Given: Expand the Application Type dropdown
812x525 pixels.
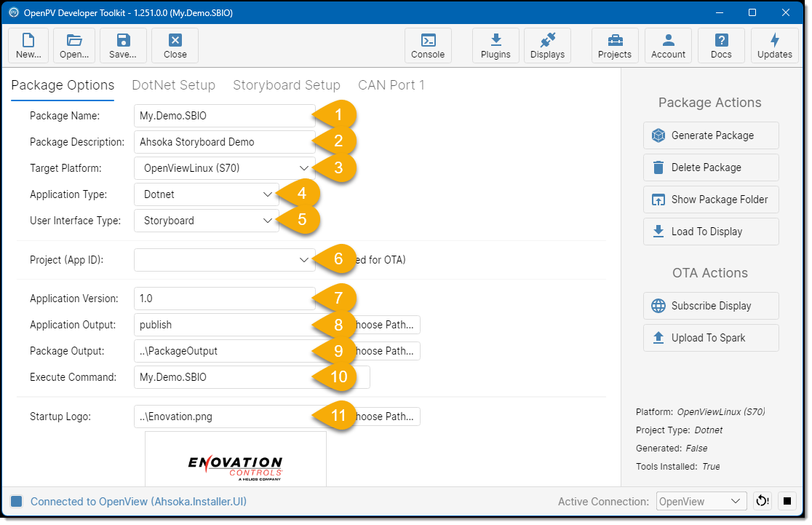Looking at the screenshot, I should pyautogui.click(x=206, y=194).
